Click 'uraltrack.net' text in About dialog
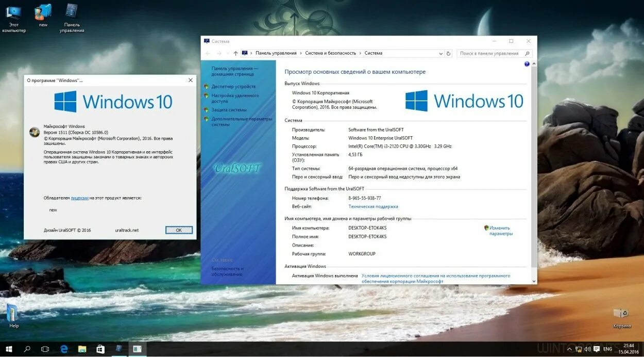The width and height of the screenshot is (644, 357). tap(127, 230)
